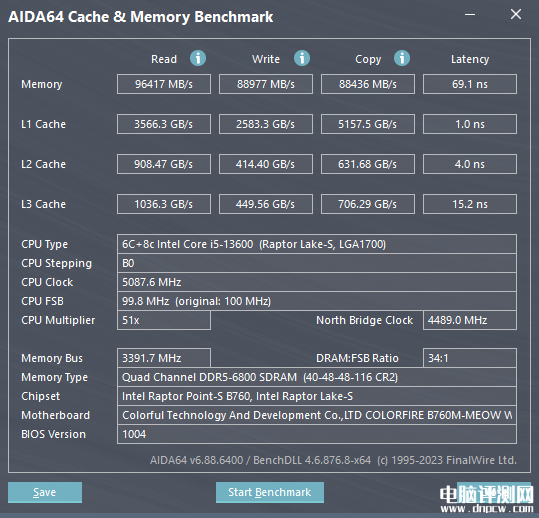Click the DRAM:FSB Ratio label
This screenshot has width=539, height=518.
coord(357,358)
